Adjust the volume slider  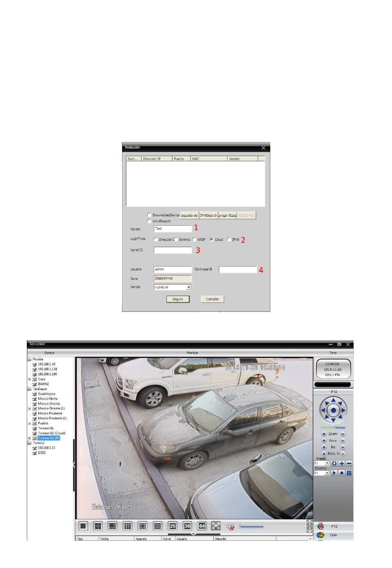[x=251, y=526]
